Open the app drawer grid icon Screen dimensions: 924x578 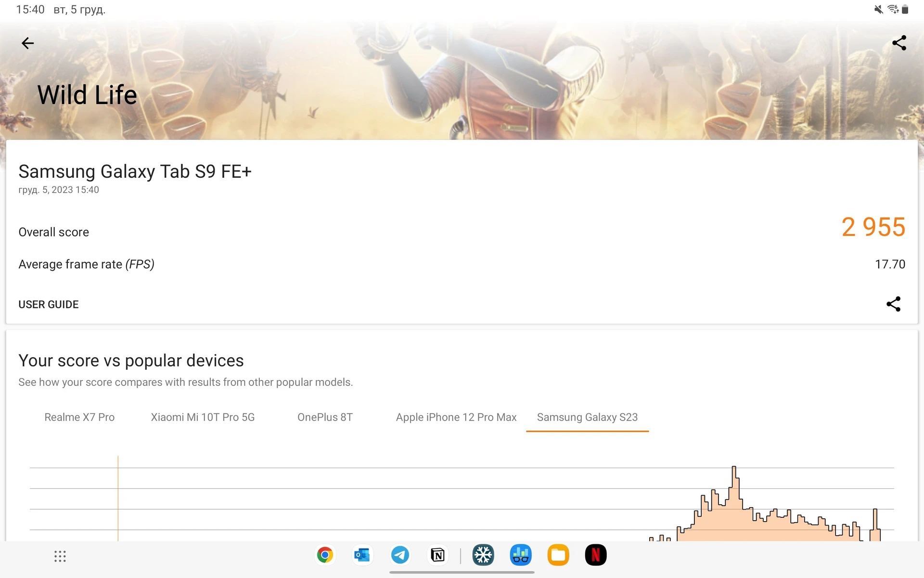tap(60, 556)
